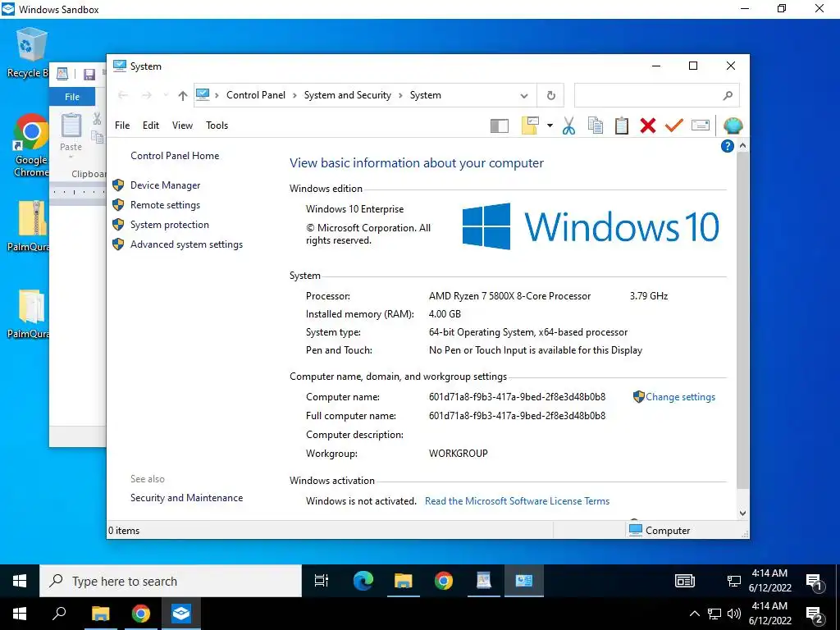Click the Paste button in WordPad window
This screenshot has height=630, width=840.
[x=71, y=134]
